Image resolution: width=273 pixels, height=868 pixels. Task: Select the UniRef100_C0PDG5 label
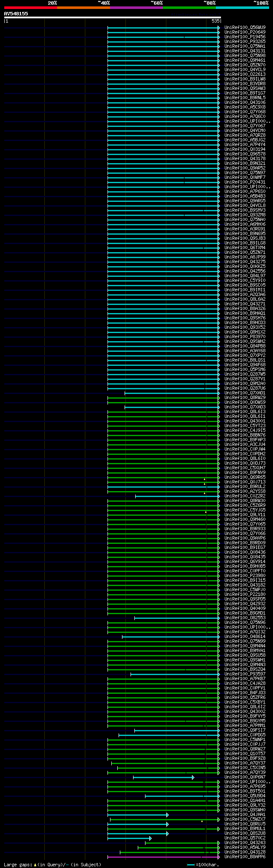[x=245, y=735]
